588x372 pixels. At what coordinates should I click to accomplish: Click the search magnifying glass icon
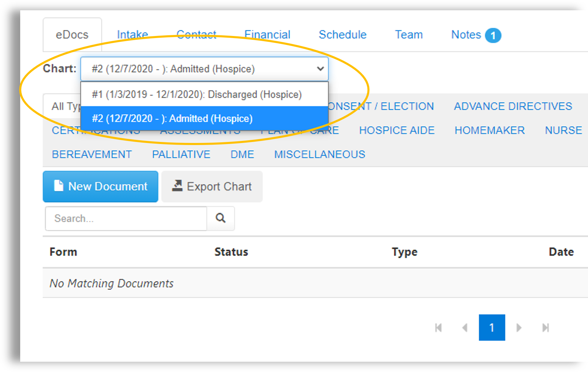221,218
